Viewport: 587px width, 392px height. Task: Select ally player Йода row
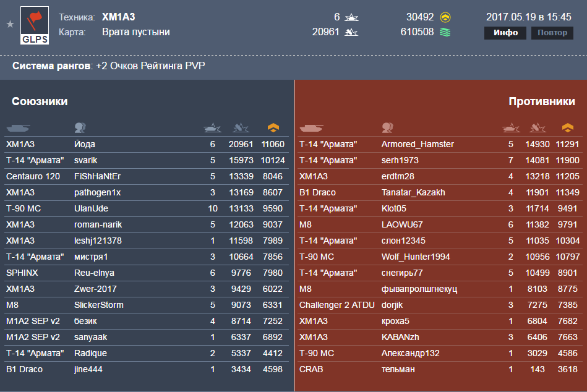pyautogui.click(x=147, y=144)
